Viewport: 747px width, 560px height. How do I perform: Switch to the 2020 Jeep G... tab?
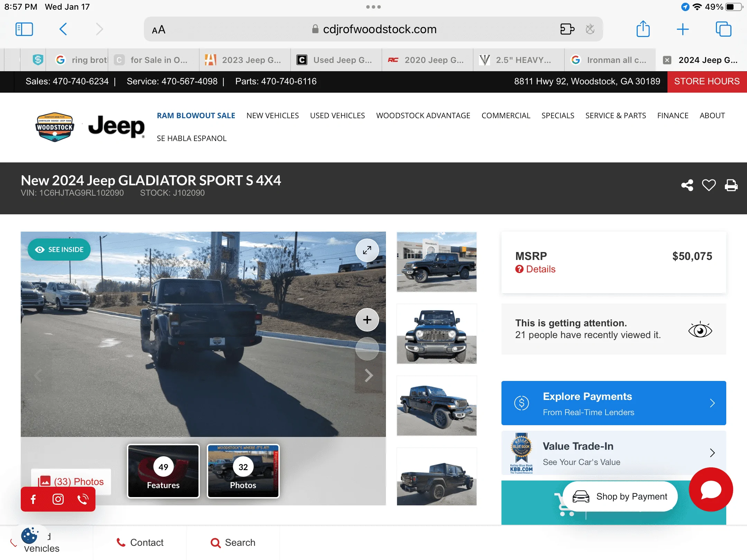click(x=427, y=60)
